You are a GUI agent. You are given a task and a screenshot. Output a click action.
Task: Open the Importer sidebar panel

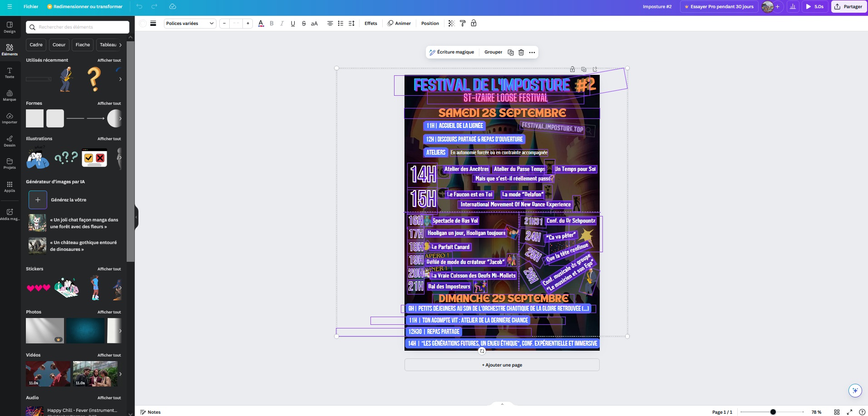pos(10,118)
